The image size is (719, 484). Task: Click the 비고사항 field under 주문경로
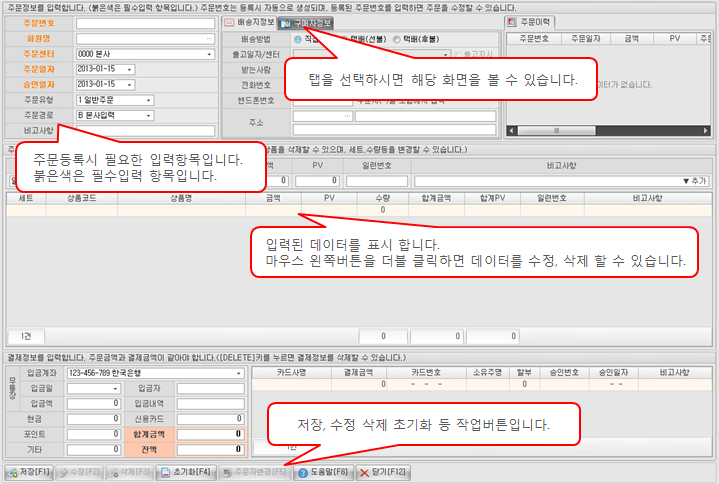tap(145, 131)
